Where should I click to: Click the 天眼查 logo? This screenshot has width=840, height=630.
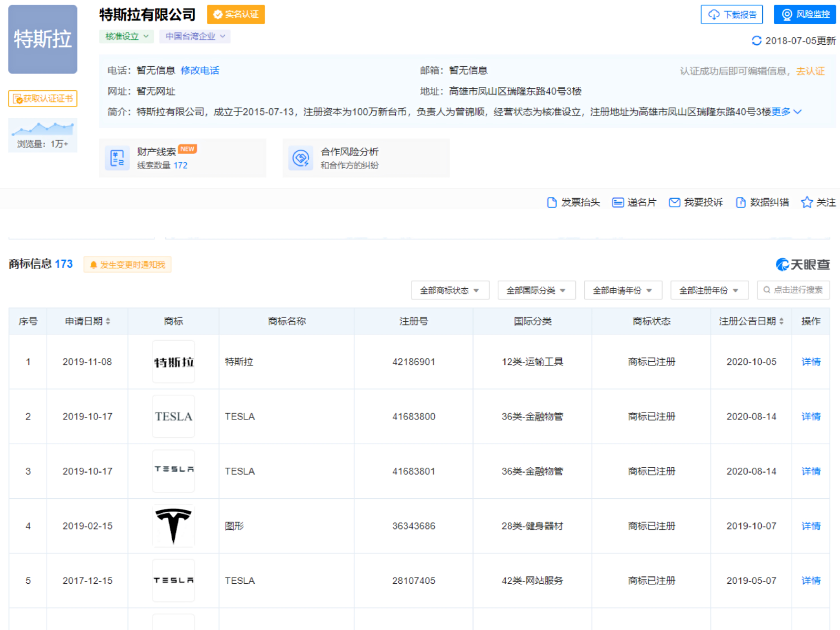(802, 265)
